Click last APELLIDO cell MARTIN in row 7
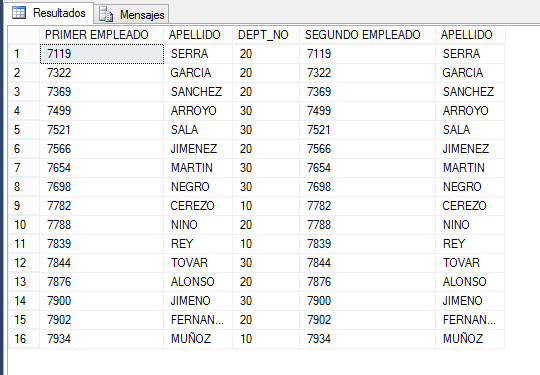The image size is (540, 375). click(470, 168)
